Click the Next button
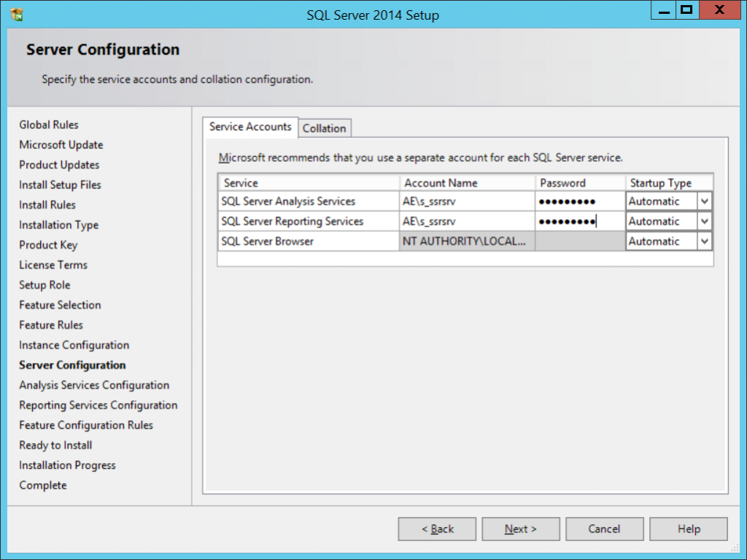Viewport: 747px width, 560px height. tap(520, 529)
